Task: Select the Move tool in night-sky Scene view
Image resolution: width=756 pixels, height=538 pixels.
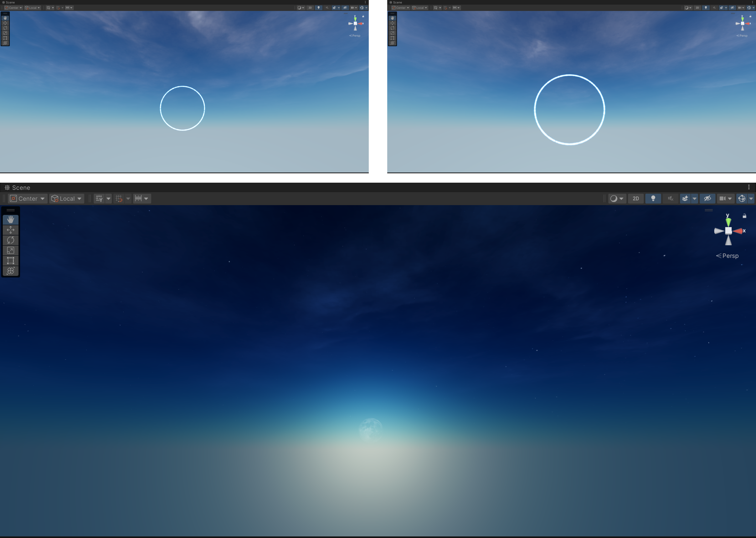Action: point(11,230)
